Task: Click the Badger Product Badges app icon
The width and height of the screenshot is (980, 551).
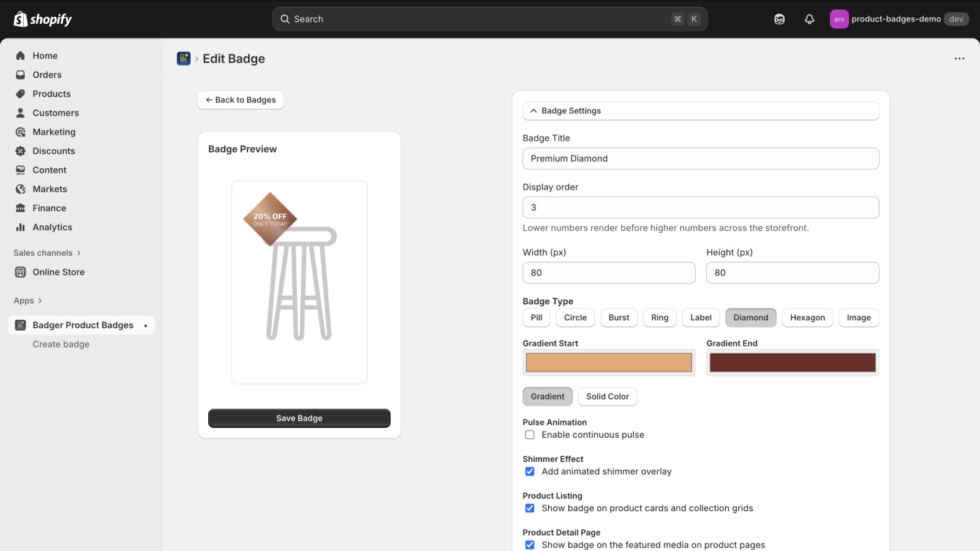Action: click(20, 325)
